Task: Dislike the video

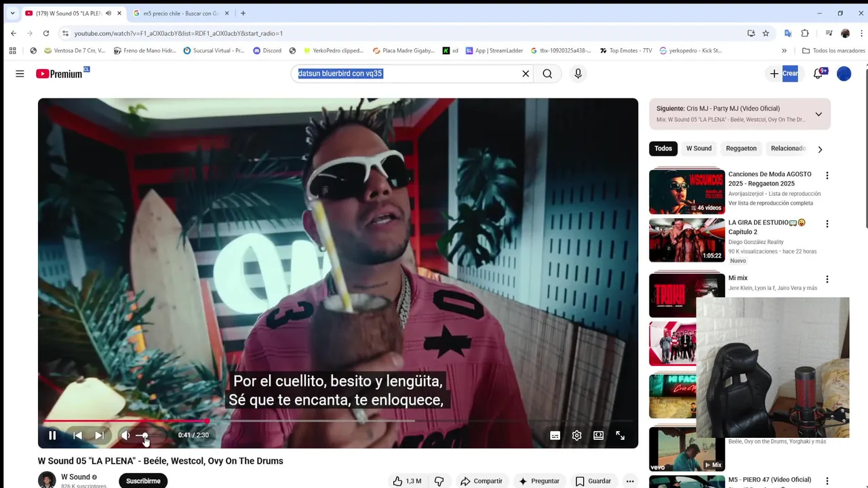Action: click(439, 481)
